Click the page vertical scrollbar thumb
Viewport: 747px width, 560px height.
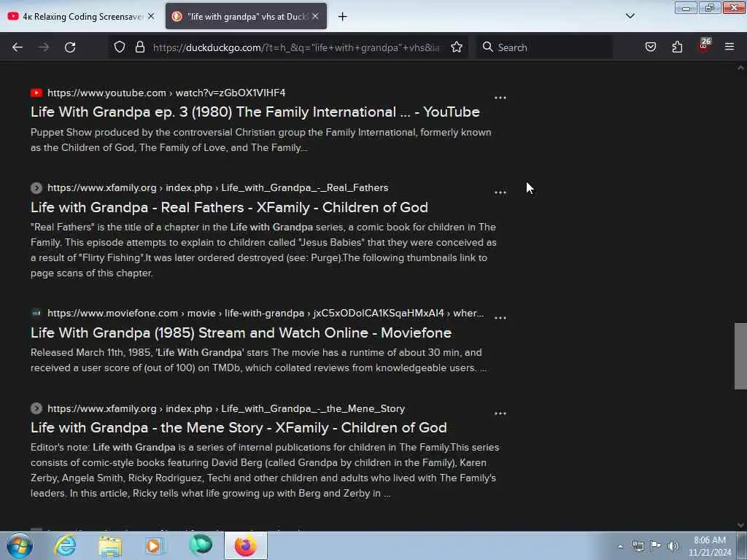tap(740, 356)
